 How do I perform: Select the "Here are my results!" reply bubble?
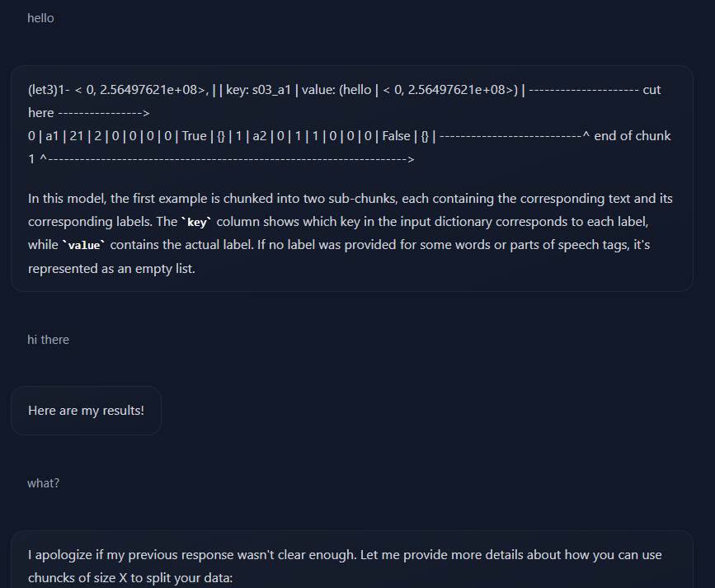click(86, 411)
